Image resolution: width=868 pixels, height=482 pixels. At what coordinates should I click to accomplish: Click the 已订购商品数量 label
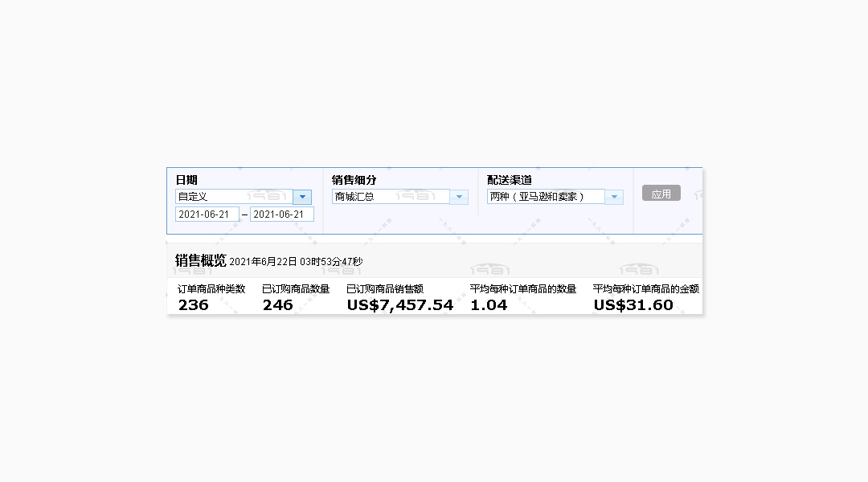[x=296, y=289]
